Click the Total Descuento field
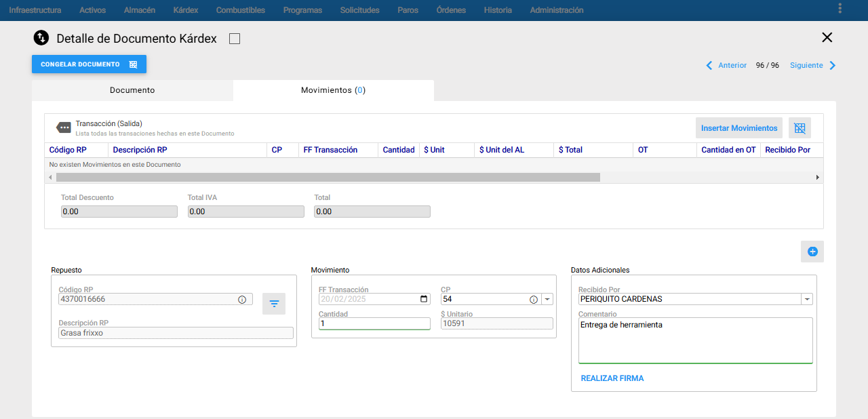Image resolution: width=868 pixels, height=419 pixels. pyautogui.click(x=119, y=212)
